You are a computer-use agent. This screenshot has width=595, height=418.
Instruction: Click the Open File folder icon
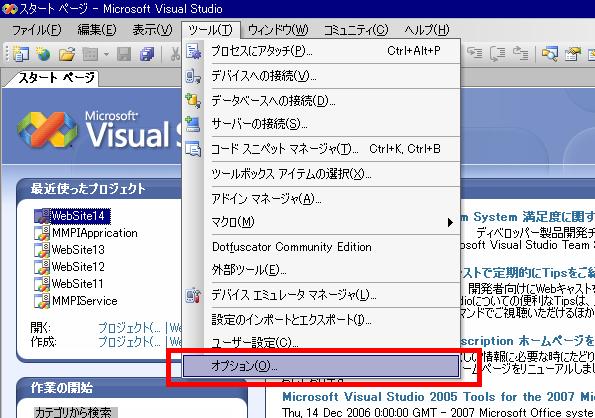coord(67,54)
